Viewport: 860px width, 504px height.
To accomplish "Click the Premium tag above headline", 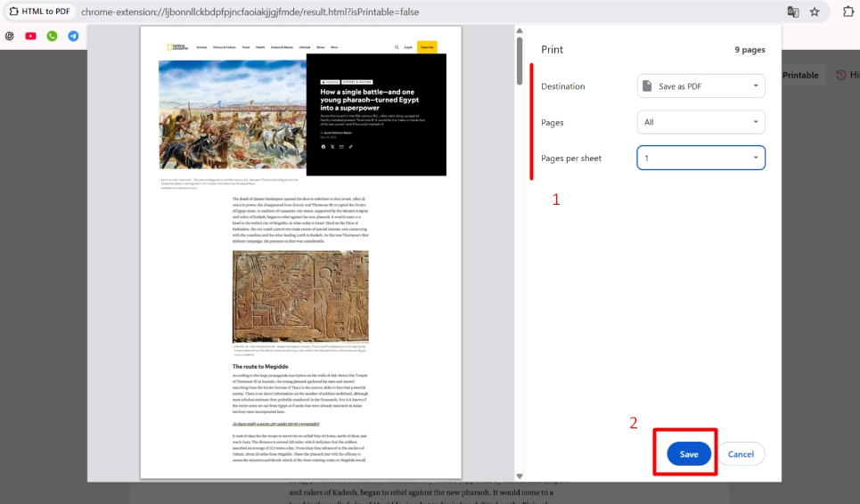I will [x=330, y=82].
